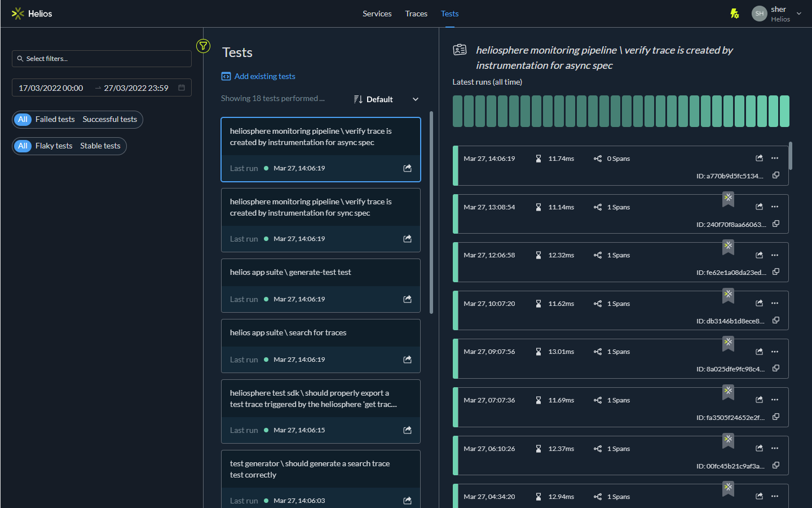Screen dimensions: 812x508
Task: Click calendar icon in date range field
Action: point(182,88)
